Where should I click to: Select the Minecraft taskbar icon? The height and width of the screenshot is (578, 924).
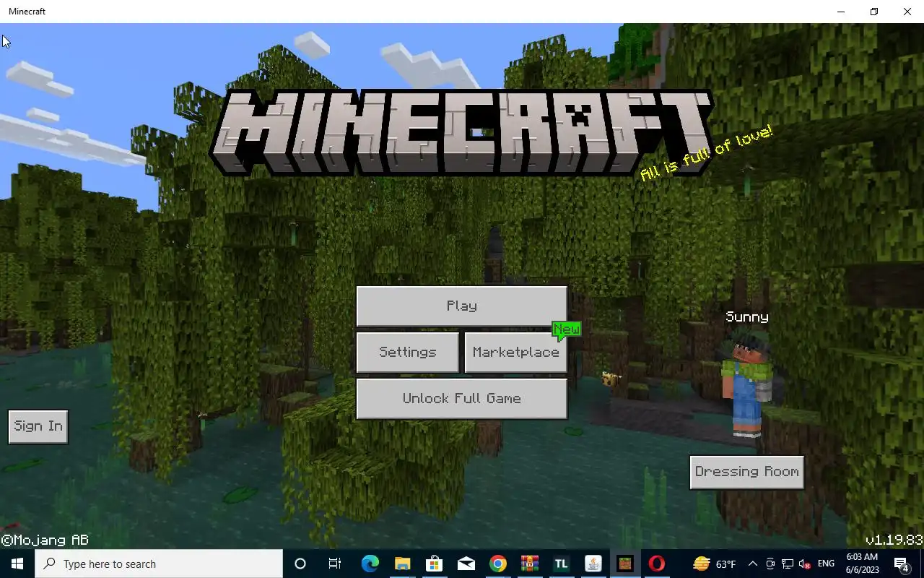[625, 564]
